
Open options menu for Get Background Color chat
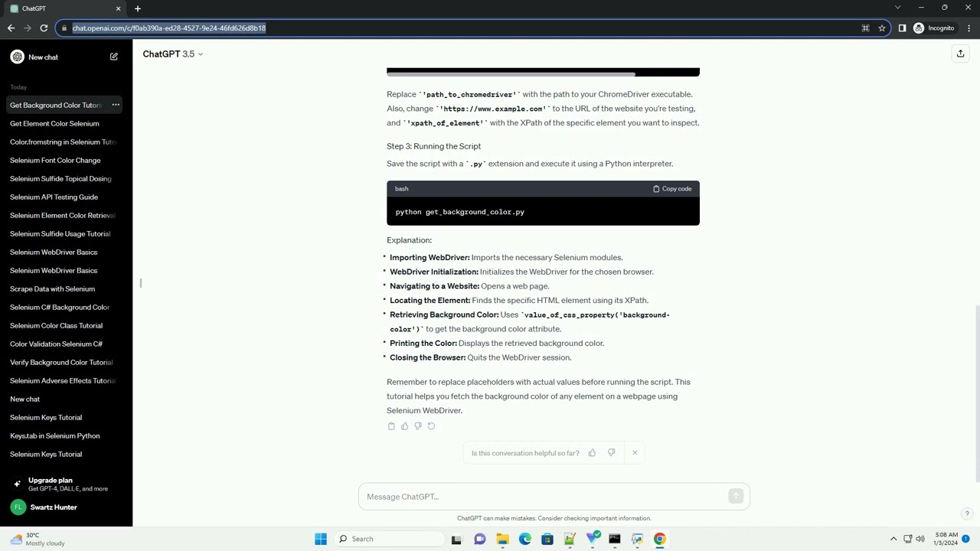click(116, 105)
